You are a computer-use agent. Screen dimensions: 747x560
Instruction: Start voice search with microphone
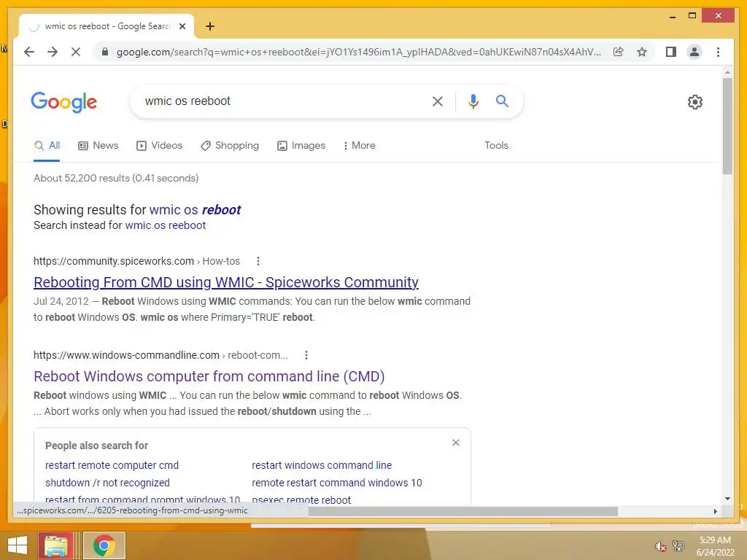click(473, 101)
